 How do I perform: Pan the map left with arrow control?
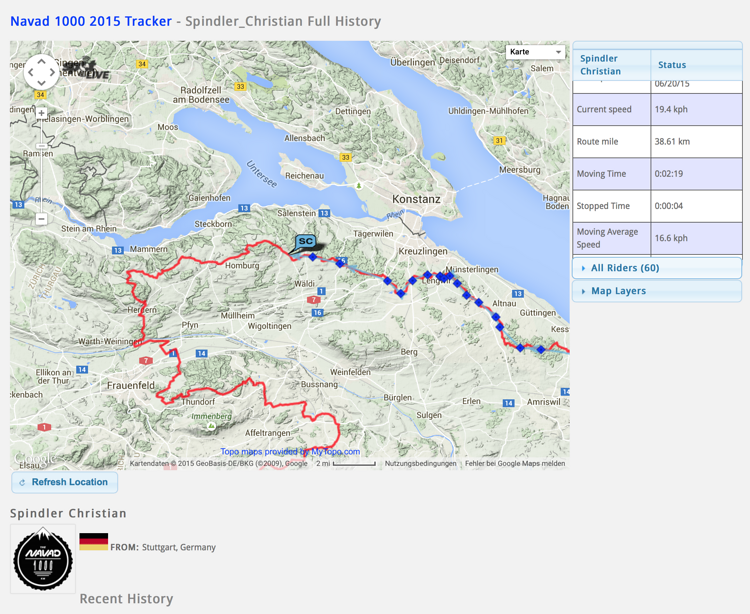click(x=31, y=73)
